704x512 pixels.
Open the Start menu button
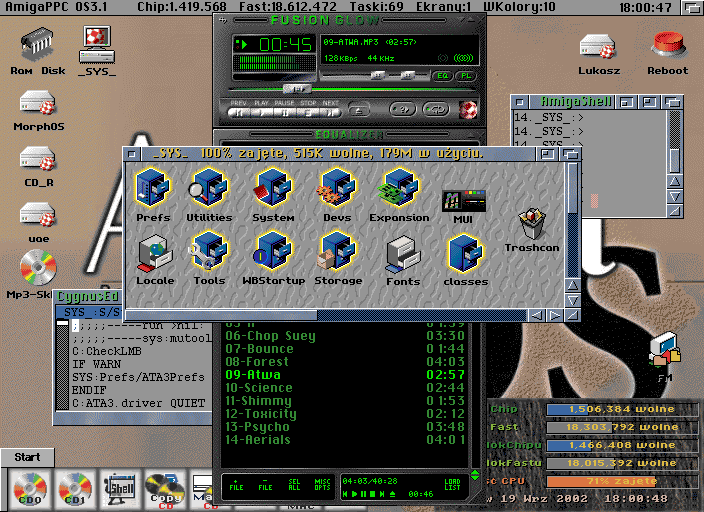[x=27, y=457]
